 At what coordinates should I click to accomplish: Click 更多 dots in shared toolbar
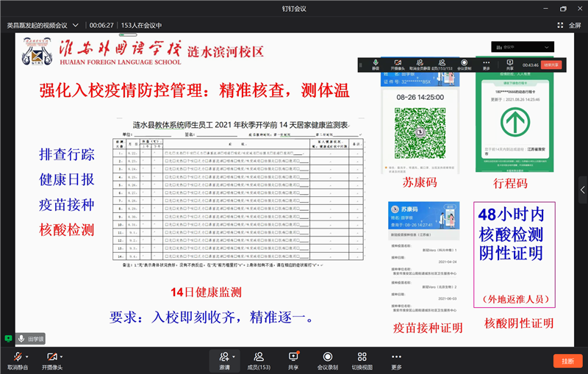coord(486,64)
